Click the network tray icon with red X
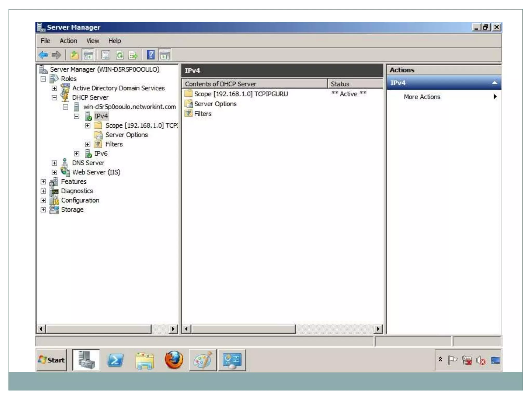This screenshot has height=399, width=532. 467,360
